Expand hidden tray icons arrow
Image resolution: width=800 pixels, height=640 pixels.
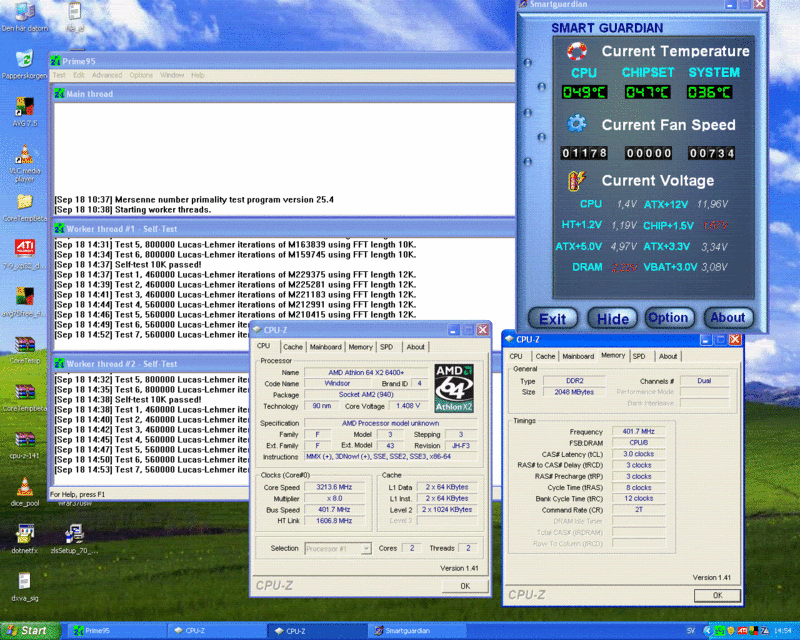tap(707, 631)
